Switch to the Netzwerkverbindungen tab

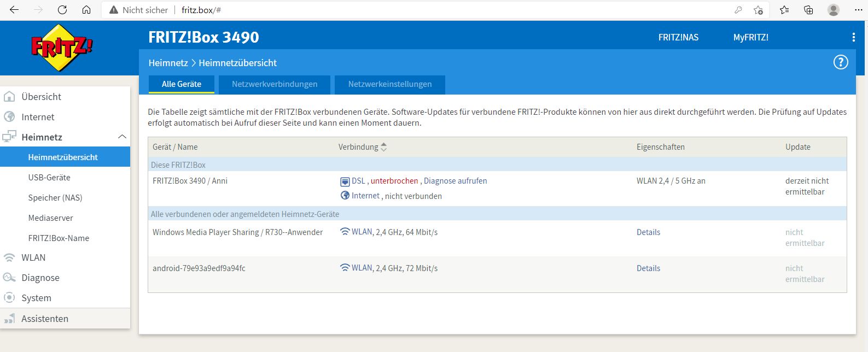pyautogui.click(x=275, y=84)
